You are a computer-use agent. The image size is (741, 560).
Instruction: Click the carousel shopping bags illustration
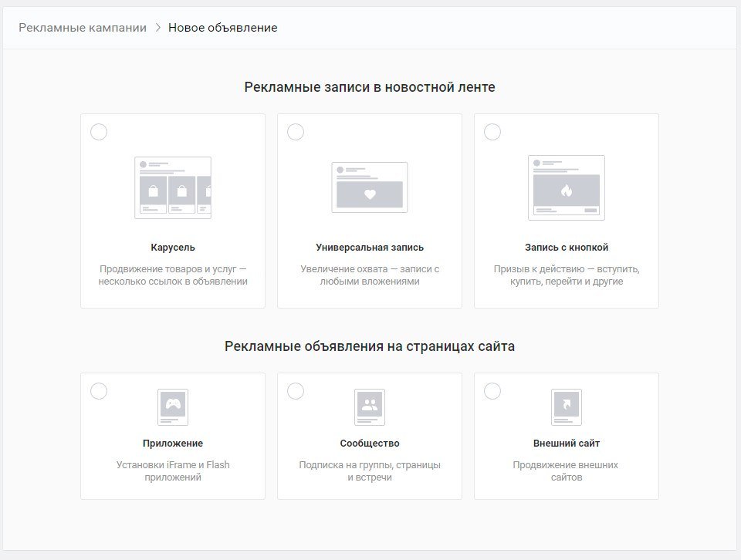coord(173,188)
